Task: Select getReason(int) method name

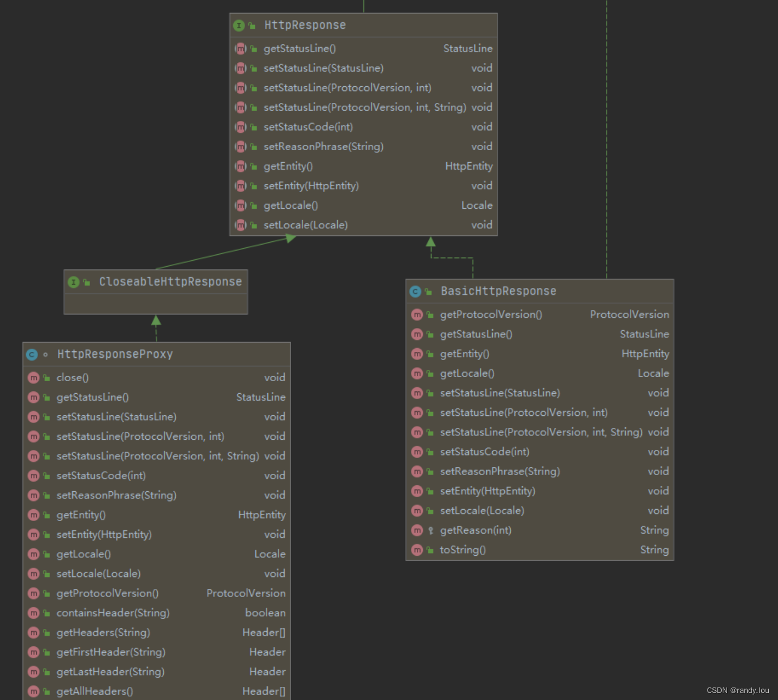Action: pyautogui.click(x=475, y=530)
